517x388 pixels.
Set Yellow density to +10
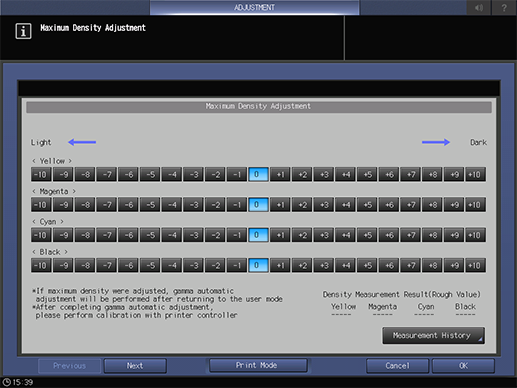[x=475, y=174]
